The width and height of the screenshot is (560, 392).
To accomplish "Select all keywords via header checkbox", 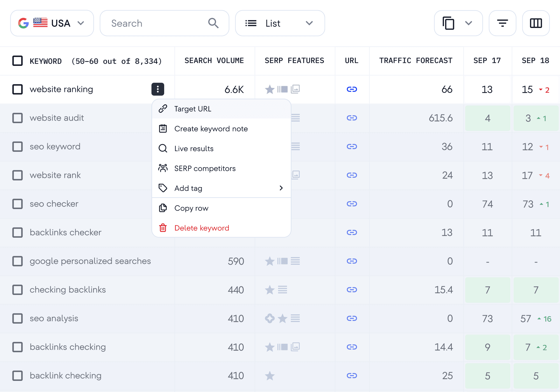I will click(17, 61).
